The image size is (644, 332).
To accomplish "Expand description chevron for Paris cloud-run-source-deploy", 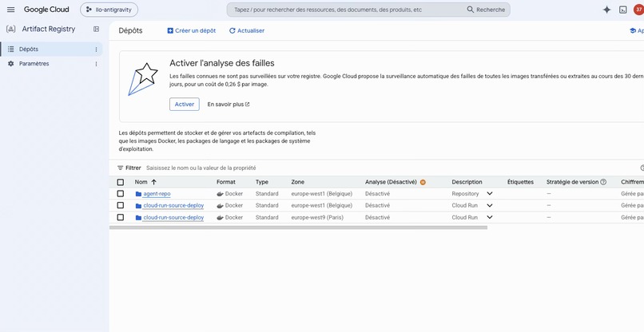I will pos(490,217).
